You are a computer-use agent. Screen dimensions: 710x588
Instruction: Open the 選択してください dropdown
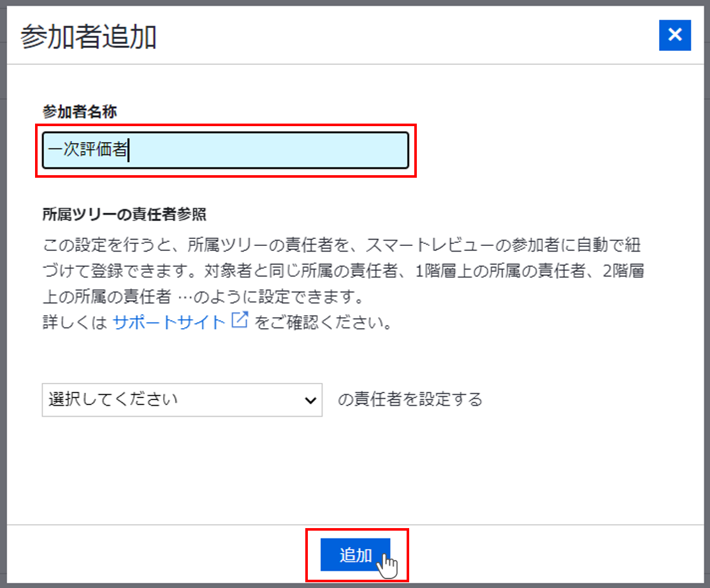(x=182, y=400)
